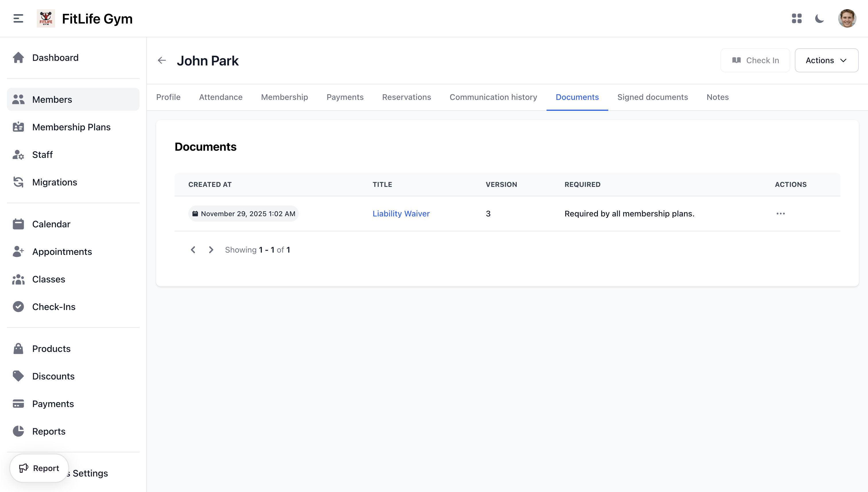Toggle dark mode with the moon icon
868x492 pixels.
pyautogui.click(x=820, y=19)
